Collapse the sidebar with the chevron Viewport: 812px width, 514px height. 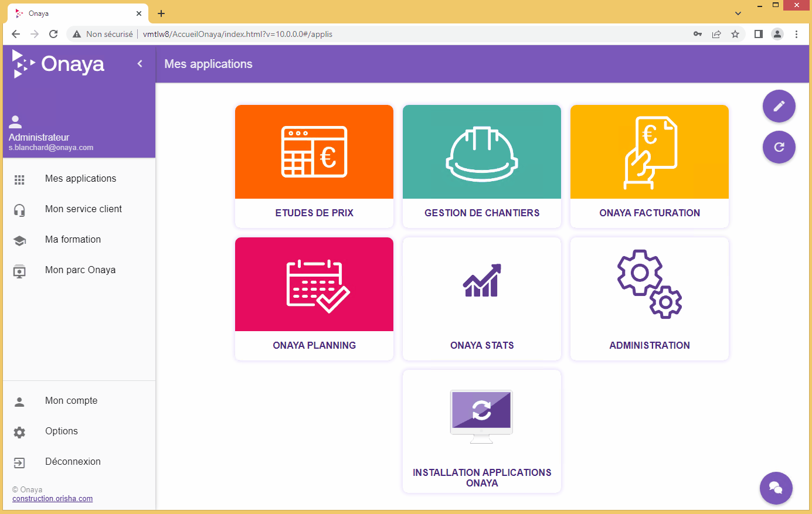tap(140, 64)
